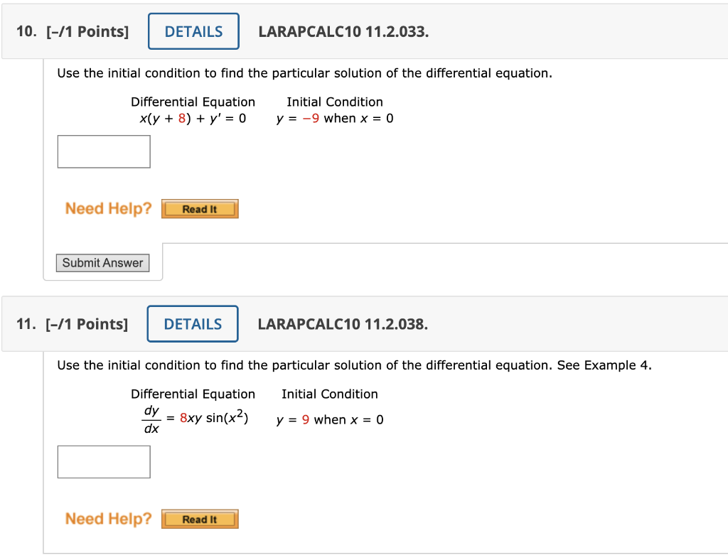Click the equation x(y + 8) + y' = 0
728x560 pixels.
pos(193,118)
